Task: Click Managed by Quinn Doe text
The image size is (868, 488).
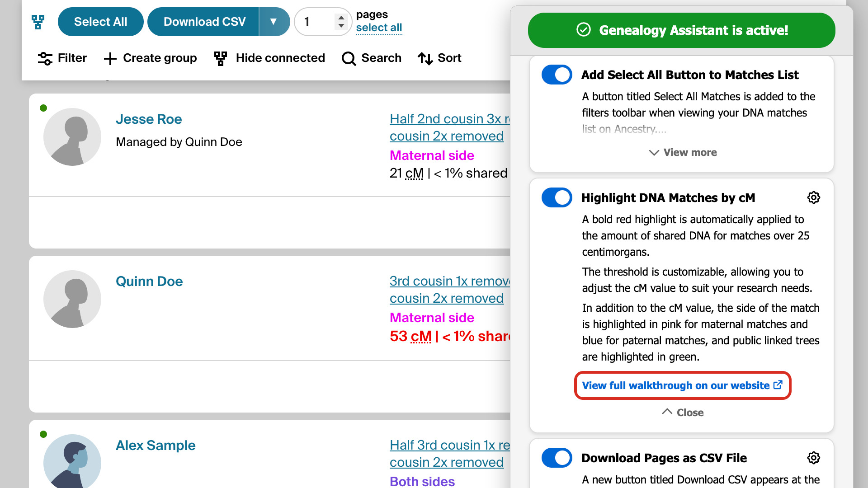Action: point(179,142)
